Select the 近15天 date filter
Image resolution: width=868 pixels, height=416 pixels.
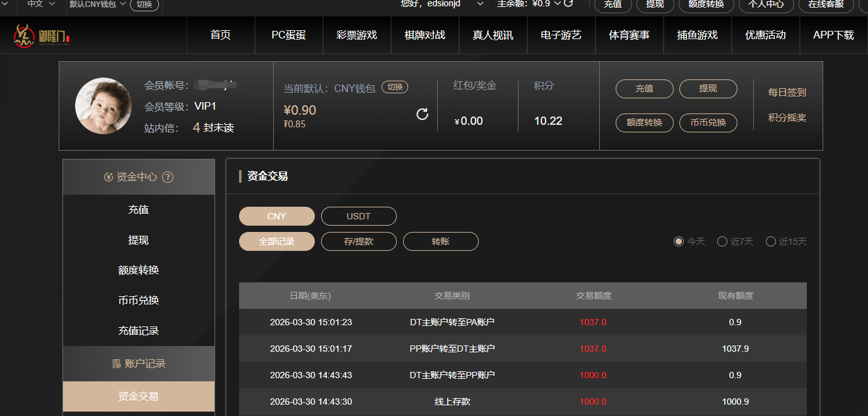770,241
